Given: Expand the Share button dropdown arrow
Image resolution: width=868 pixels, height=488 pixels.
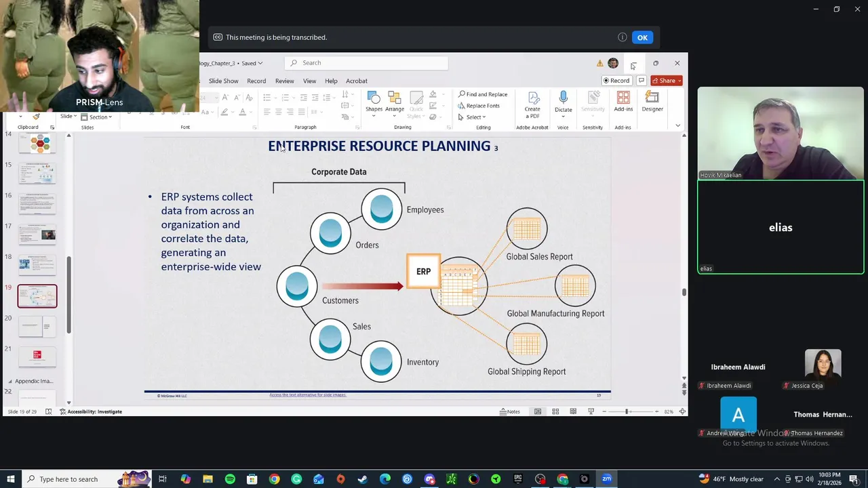Looking at the screenshot, I should [679, 81].
